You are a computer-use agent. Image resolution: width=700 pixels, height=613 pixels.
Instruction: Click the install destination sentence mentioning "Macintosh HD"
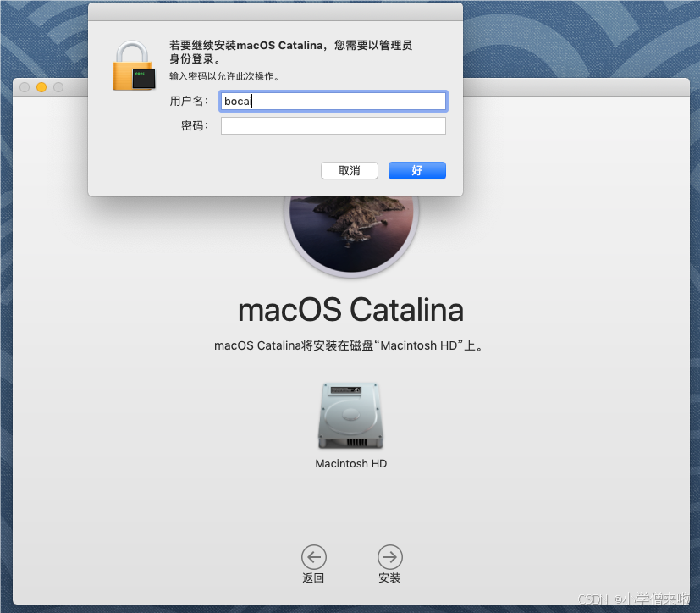pyautogui.click(x=350, y=345)
